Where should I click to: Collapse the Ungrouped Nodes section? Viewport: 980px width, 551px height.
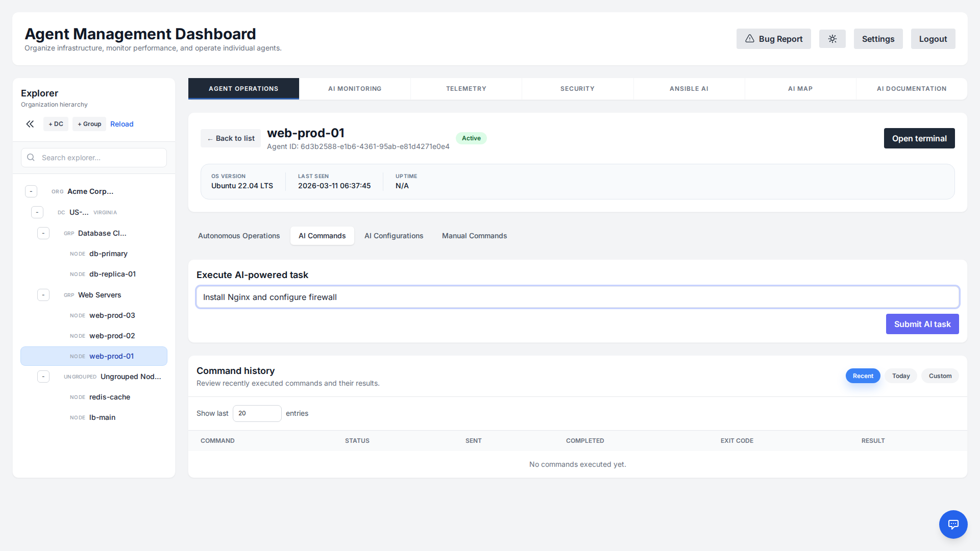point(43,377)
